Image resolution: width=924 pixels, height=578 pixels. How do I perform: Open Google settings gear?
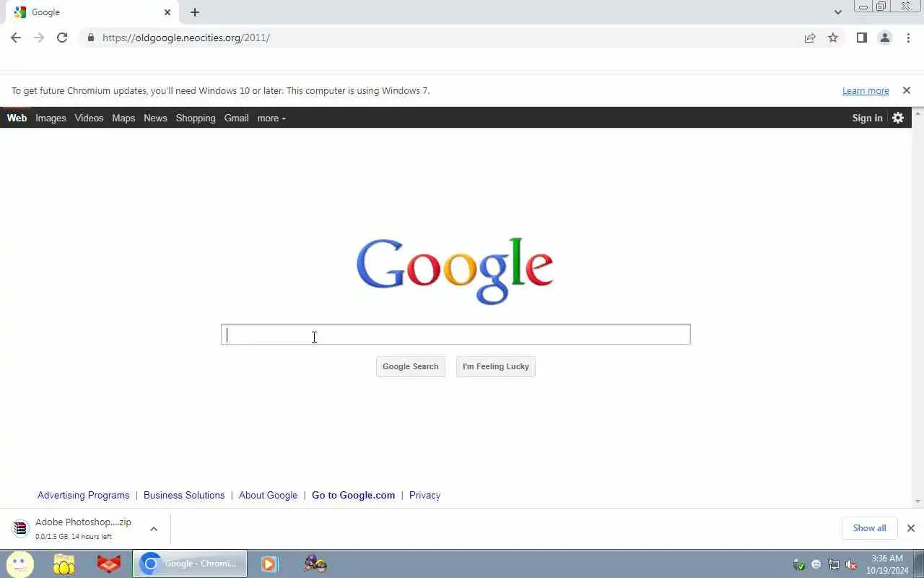click(898, 118)
